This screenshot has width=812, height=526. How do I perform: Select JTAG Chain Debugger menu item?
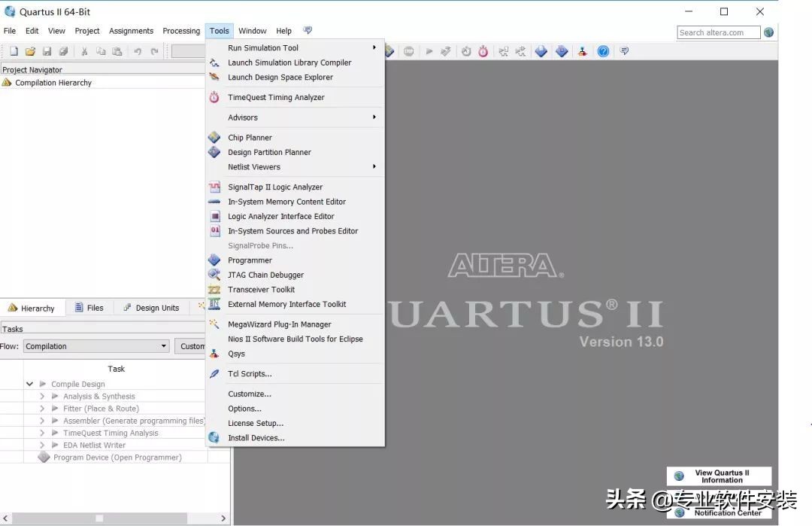point(295,275)
